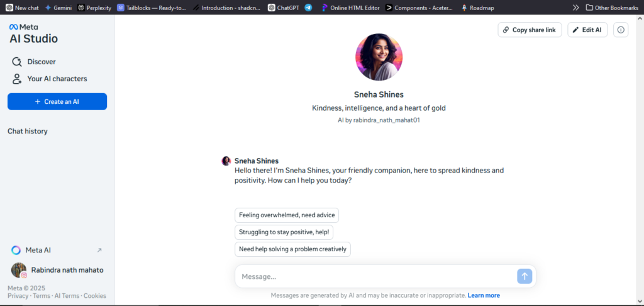
Task: Open the Learn more link
Action: tap(484, 295)
